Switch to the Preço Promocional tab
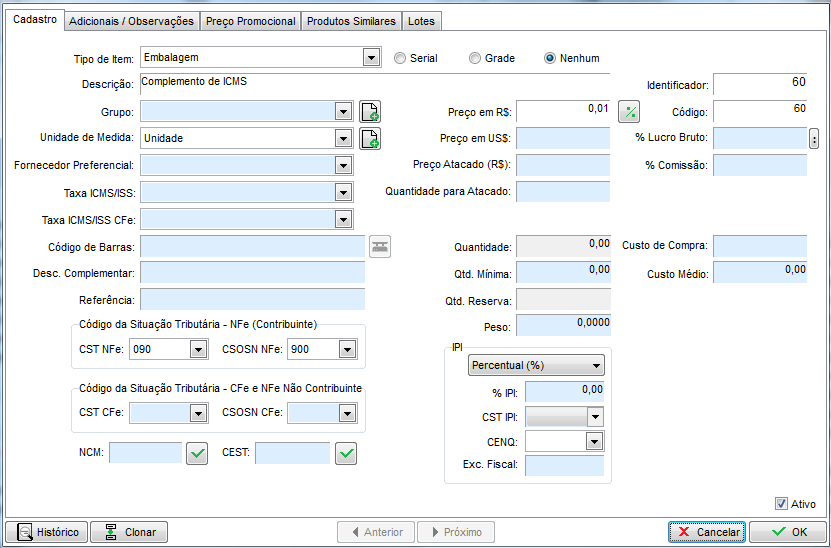Screen dimensions: 831x548 point(251,21)
